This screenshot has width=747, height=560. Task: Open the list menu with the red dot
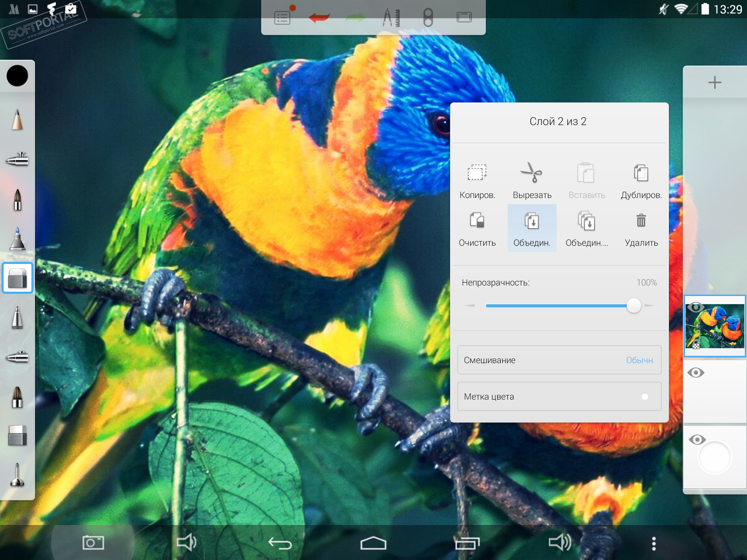click(x=283, y=17)
